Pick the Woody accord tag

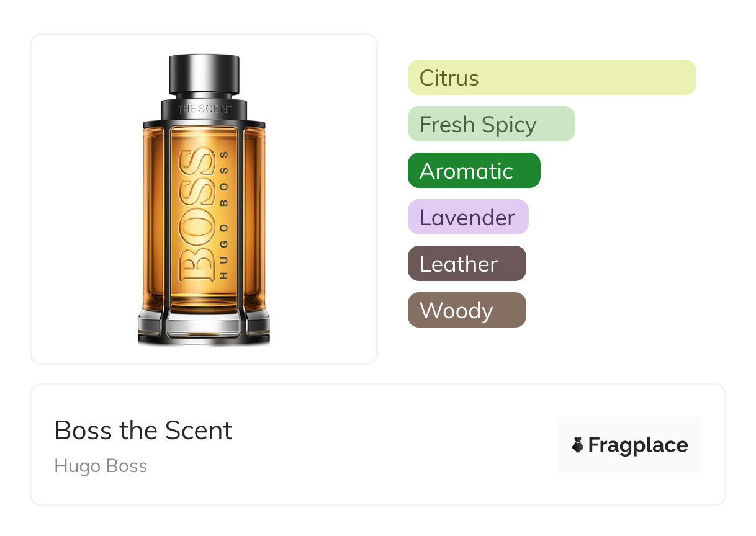467,310
